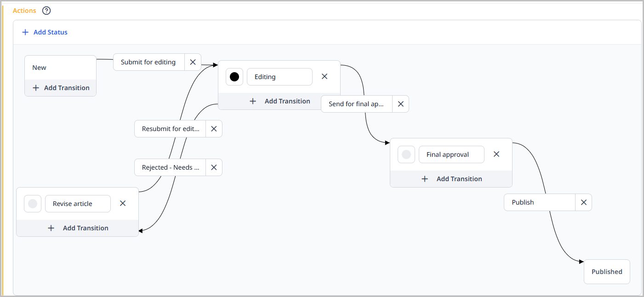Open the Actions help tooltip
This screenshot has width=644, height=297.
click(46, 11)
